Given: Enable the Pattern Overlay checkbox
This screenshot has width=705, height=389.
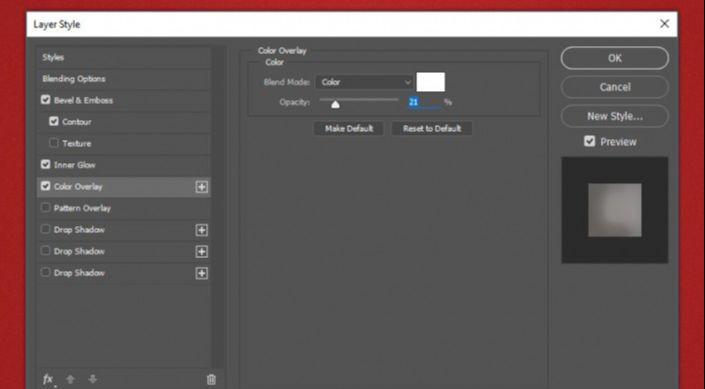Looking at the screenshot, I should (x=45, y=208).
